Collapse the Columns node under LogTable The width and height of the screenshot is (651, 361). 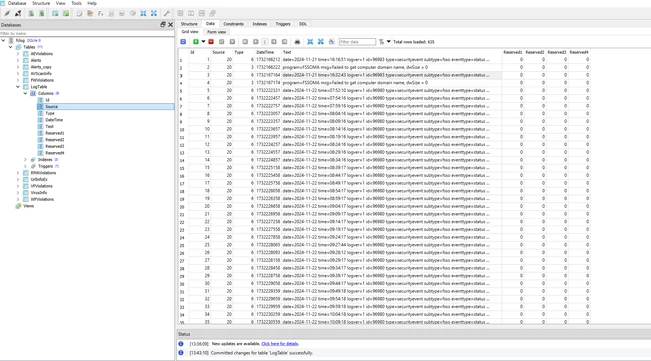tap(25, 93)
